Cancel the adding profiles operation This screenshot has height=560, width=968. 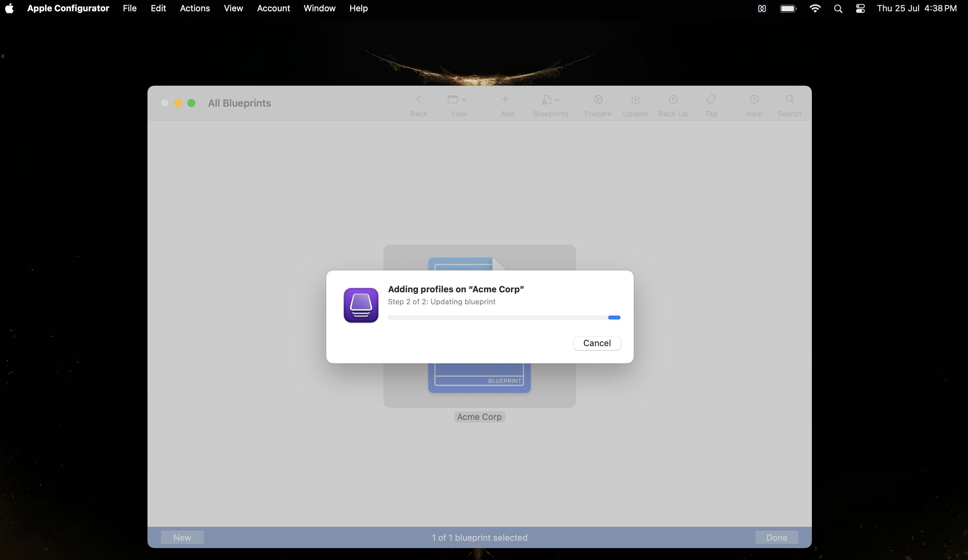(597, 343)
